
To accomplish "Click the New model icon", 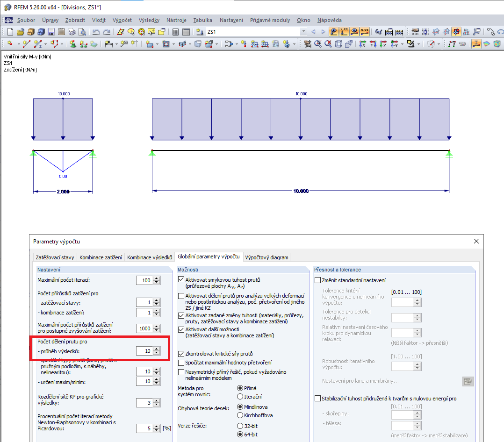I will pyautogui.click(x=10, y=32).
